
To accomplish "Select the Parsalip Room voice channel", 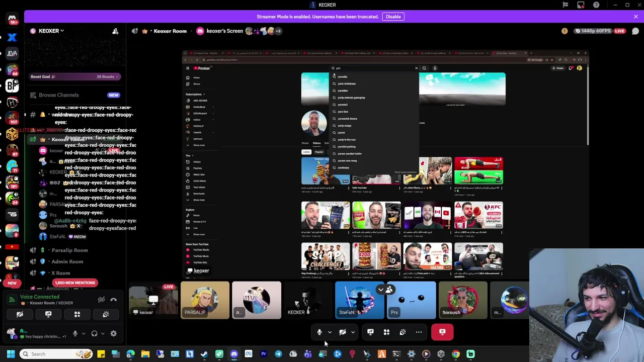I will pyautogui.click(x=69, y=250).
